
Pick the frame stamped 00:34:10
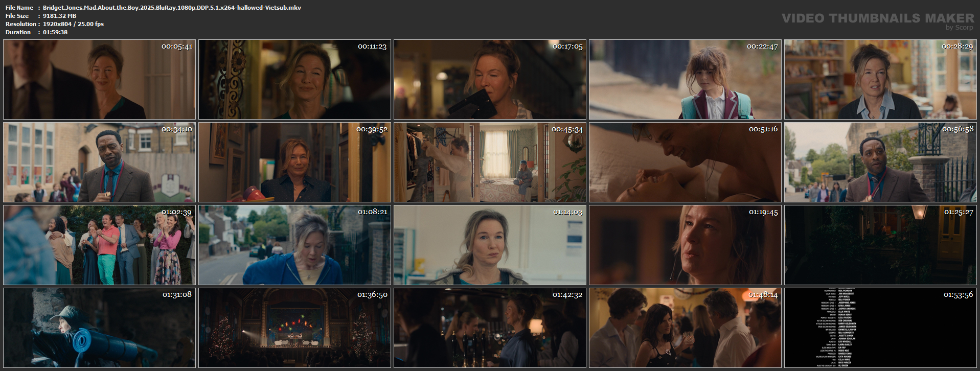coord(99,163)
